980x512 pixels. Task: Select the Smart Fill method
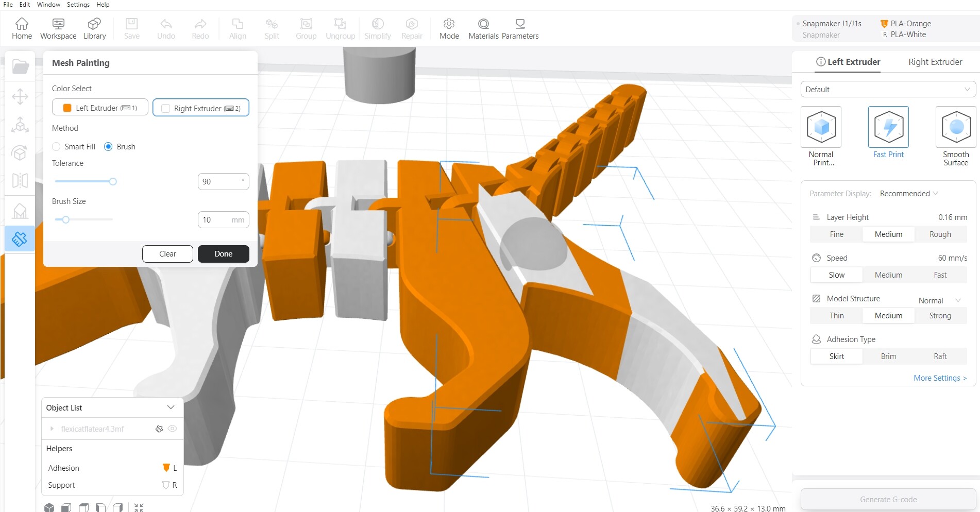[57, 147]
